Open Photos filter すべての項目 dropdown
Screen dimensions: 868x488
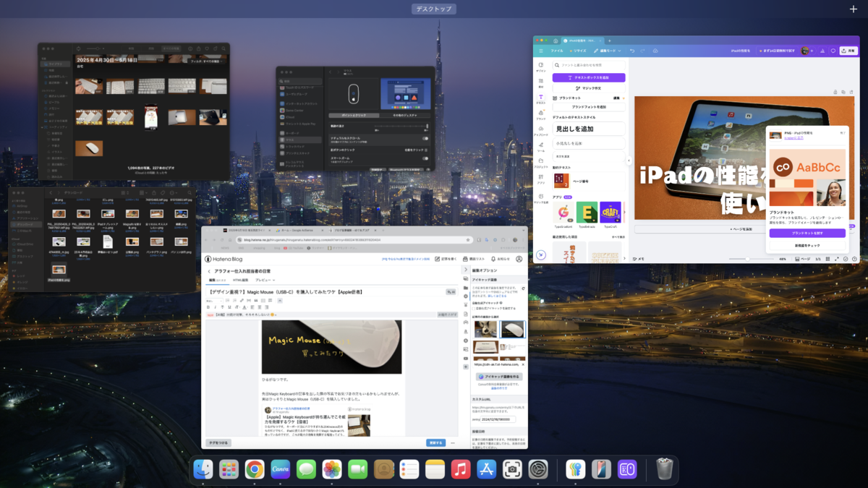coord(205,61)
